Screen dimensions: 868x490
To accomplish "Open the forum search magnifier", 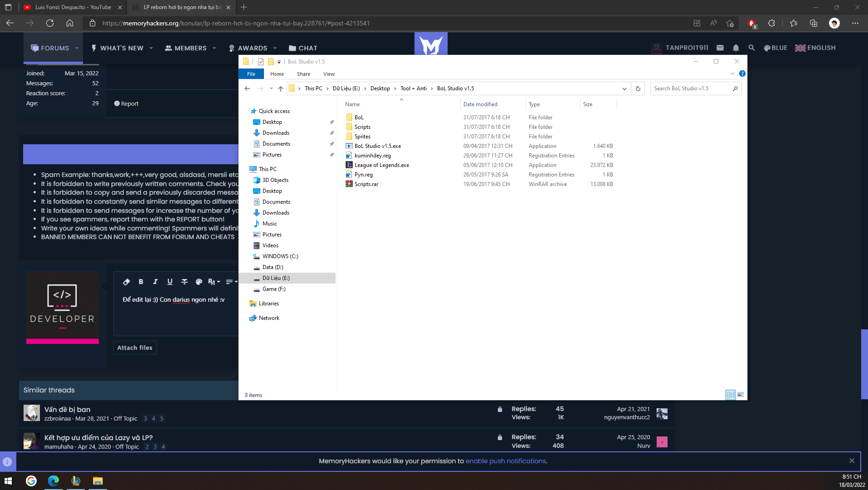I will click(x=751, y=48).
